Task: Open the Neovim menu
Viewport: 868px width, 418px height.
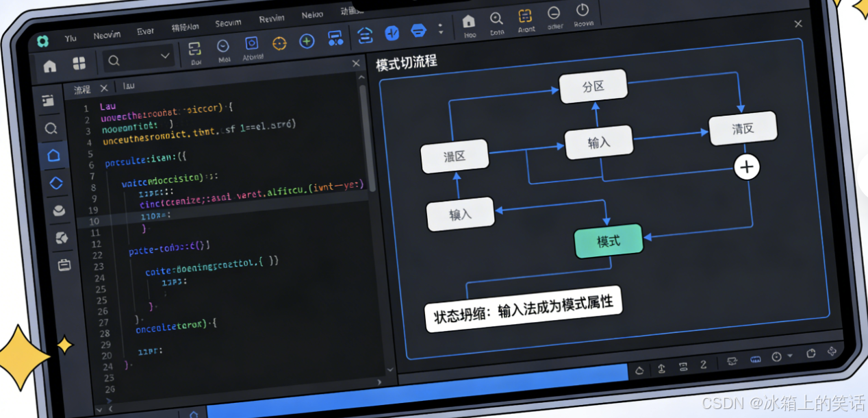Action: (107, 35)
